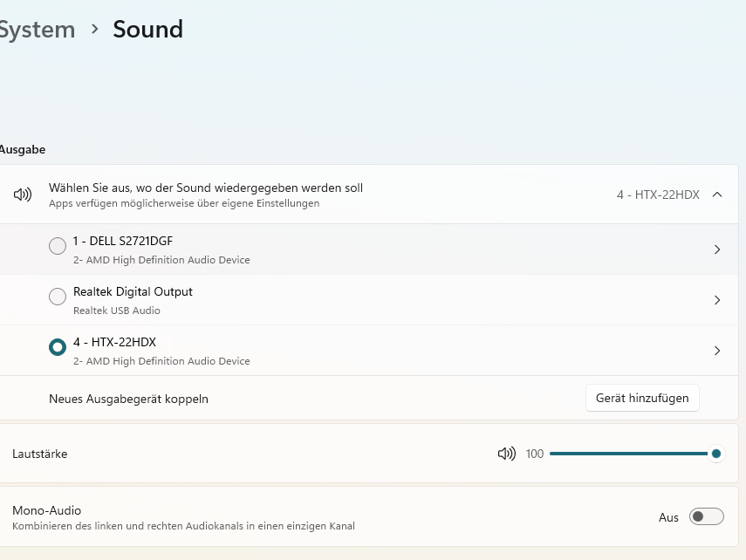Click the output selection header text row
The image size is (746, 560).
point(206,188)
